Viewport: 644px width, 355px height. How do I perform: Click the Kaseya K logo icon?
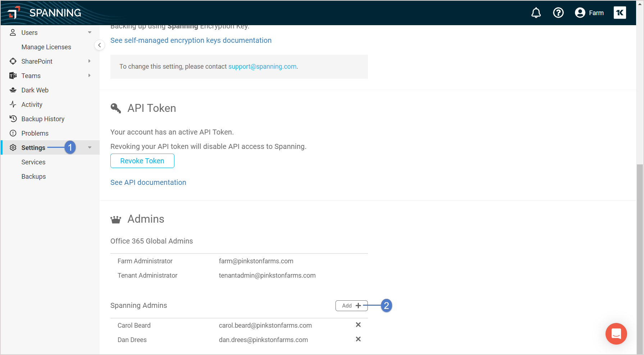point(620,13)
